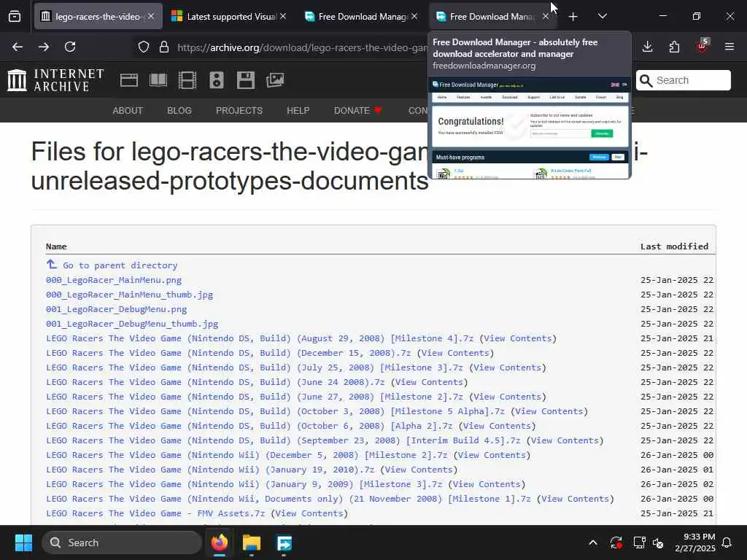This screenshot has width=747, height=560.
Task: View Contents of Wii Documents only archive
Action: pos(576,499)
